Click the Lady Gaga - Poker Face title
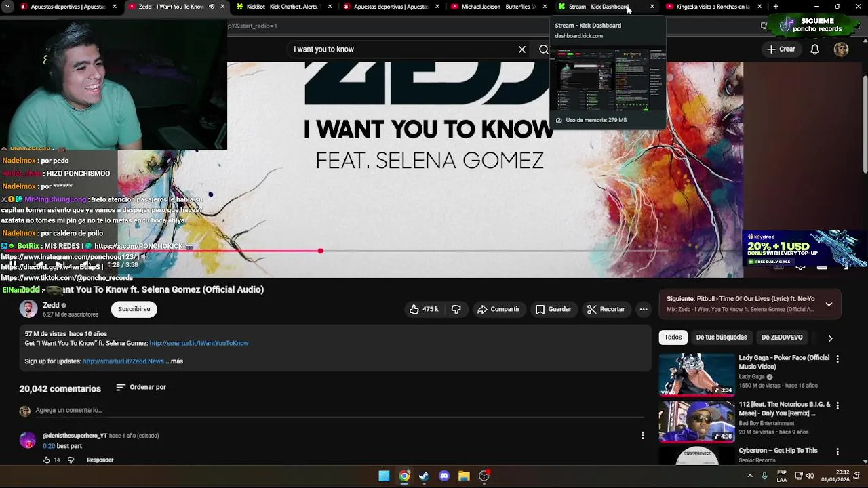This screenshot has width=868, height=488. point(784,362)
